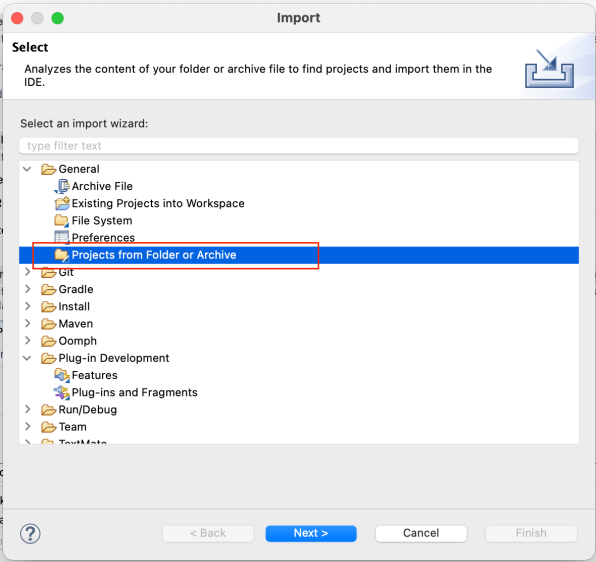The image size is (596, 562).
Task: Select the Gradle tree item
Action: coord(76,289)
